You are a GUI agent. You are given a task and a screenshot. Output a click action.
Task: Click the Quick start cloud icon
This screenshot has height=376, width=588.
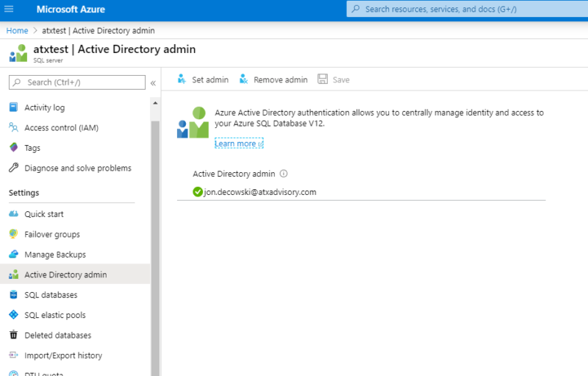click(13, 214)
